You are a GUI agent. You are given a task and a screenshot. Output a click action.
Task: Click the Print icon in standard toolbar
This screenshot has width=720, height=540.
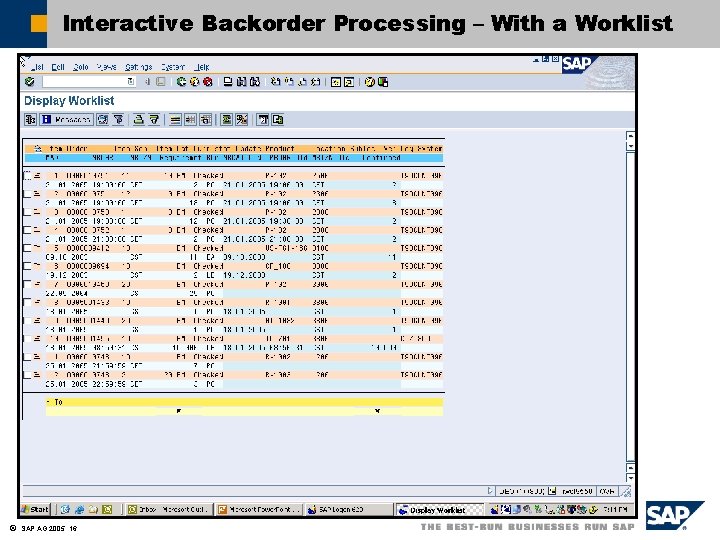tap(228, 82)
